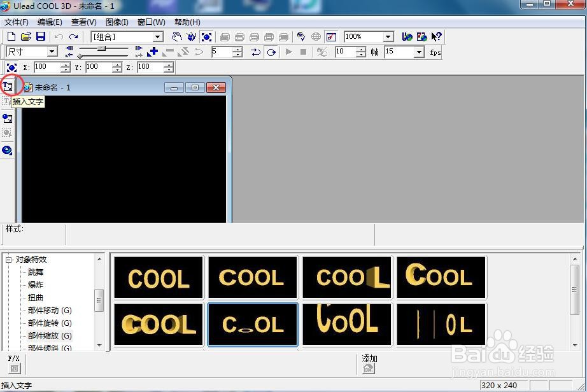
Task: Open the 查看(V) menu
Action: click(x=84, y=22)
